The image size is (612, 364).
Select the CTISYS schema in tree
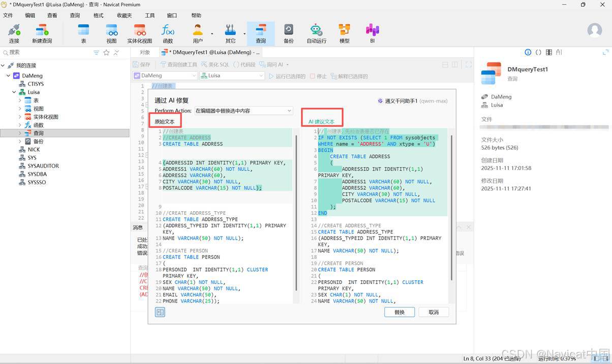pyautogui.click(x=36, y=84)
